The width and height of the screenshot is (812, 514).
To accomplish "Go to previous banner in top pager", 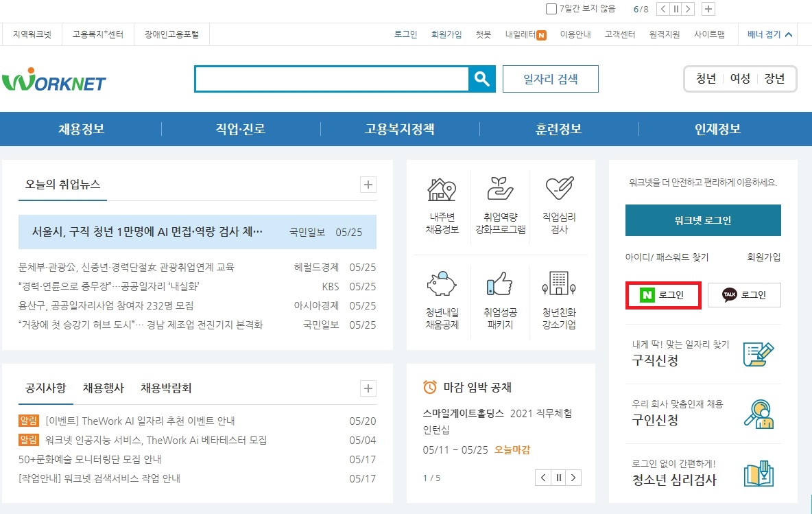I will [x=663, y=9].
